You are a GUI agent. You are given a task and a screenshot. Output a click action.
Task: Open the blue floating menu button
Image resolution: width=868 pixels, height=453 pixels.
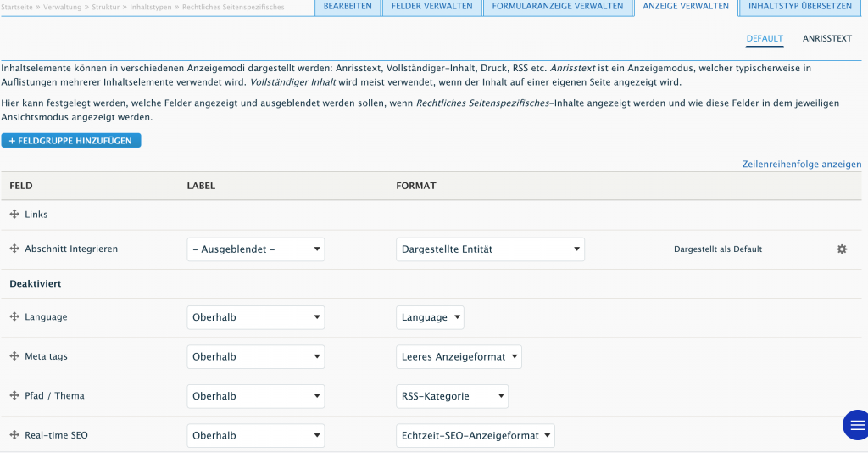click(855, 425)
